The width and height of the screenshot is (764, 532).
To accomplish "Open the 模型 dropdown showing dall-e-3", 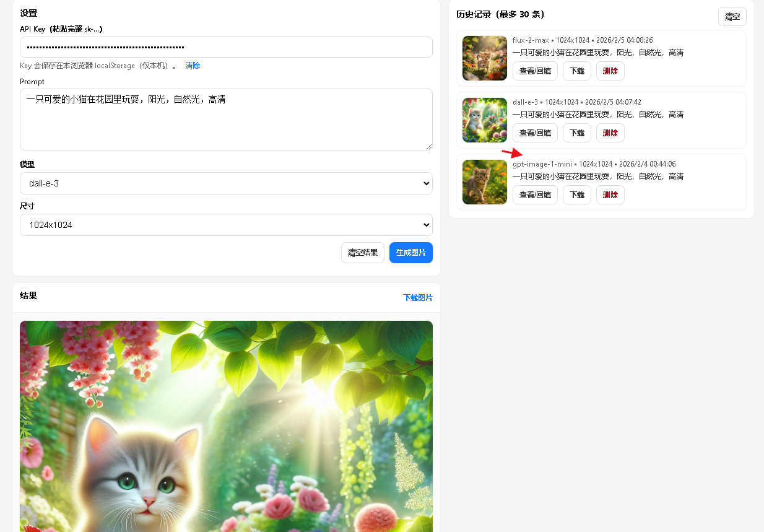I will pos(226,183).
